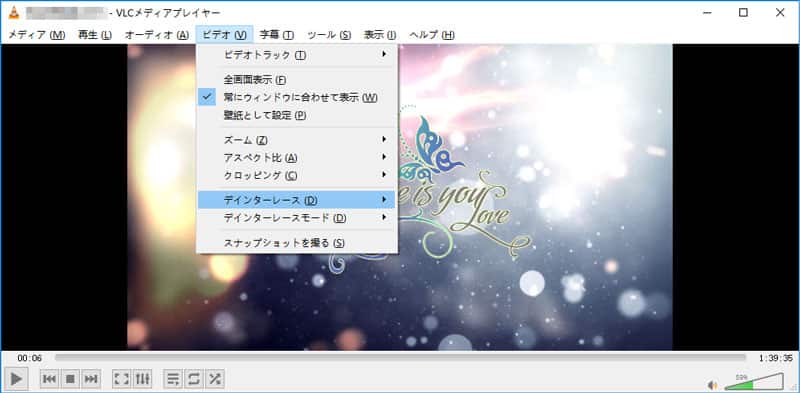Select スナップショットを撮る menu entry

tap(296, 243)
